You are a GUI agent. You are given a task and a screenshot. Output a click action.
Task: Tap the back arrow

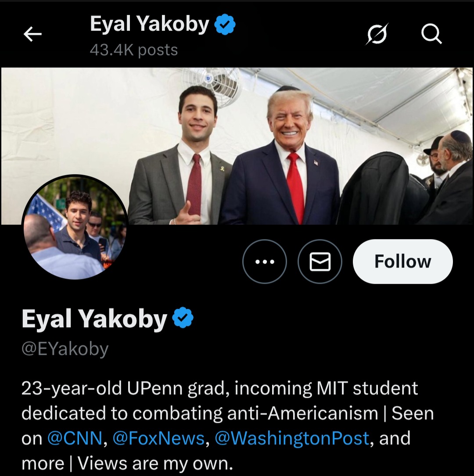click(33, 34)
